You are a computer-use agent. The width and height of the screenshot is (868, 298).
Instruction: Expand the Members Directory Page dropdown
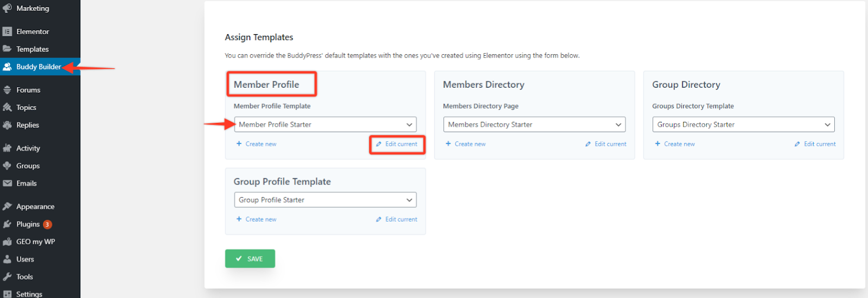pyautogui.click(x=534, y=125)
